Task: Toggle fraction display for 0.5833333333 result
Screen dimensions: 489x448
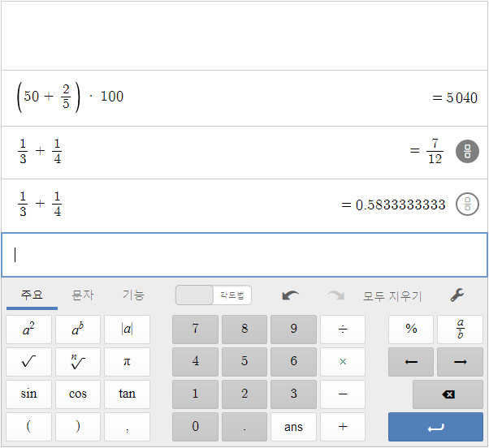Action: tap(467, 205)
